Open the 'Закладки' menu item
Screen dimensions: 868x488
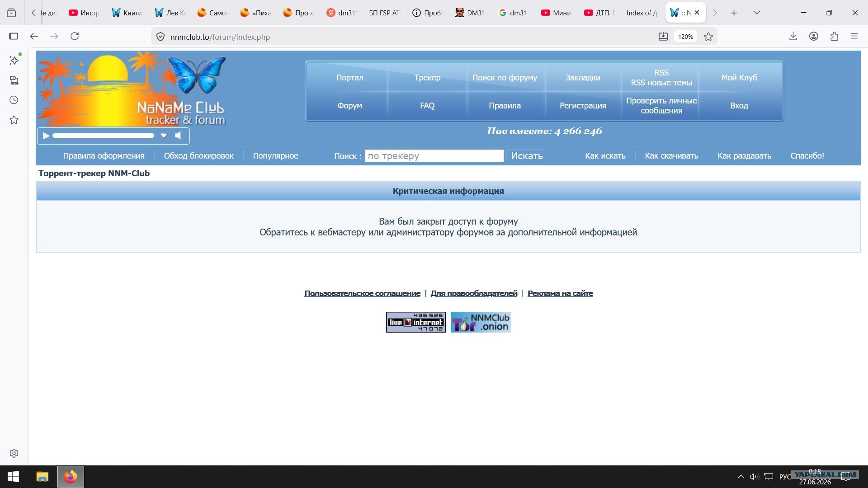pos(583,78)
